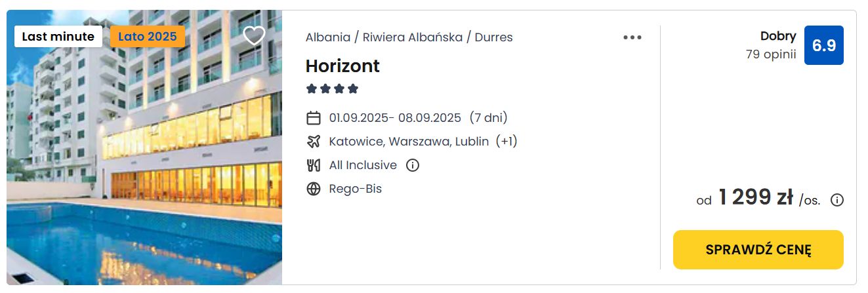
Task: Click the airplane departure icon
Action: point(314,142)
